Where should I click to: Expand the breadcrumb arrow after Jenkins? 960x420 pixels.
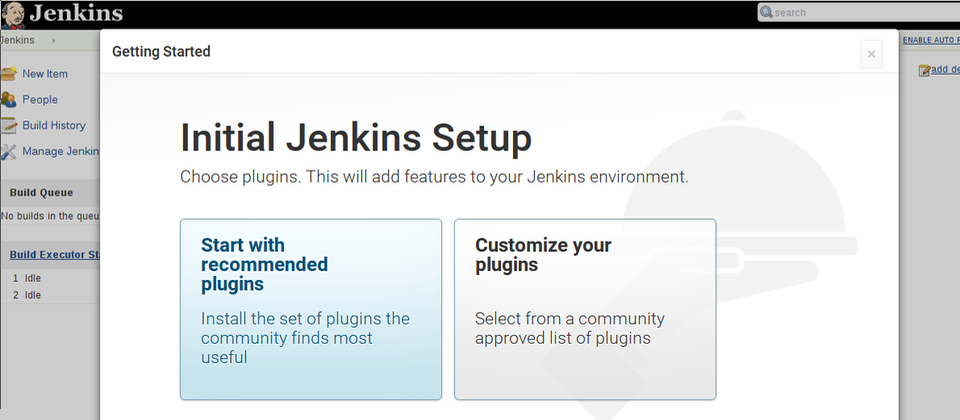pyautogui.click(x=53, y=40)
